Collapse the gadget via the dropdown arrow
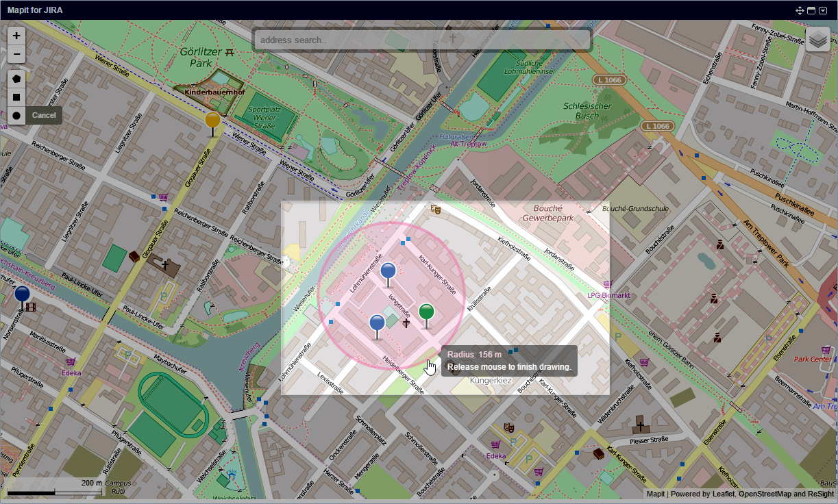Screen dimensions: 838x504 pyautogui.click(x=824, y=10)
